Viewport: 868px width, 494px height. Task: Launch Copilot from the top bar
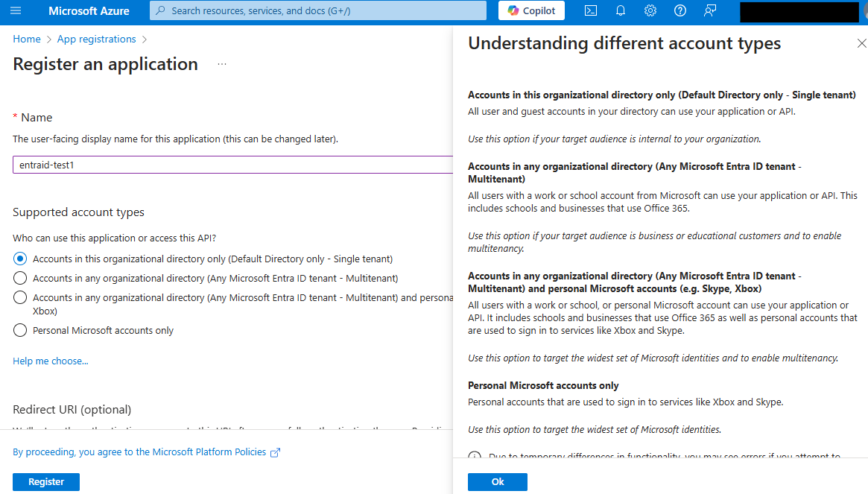click(x=531, y=10)
